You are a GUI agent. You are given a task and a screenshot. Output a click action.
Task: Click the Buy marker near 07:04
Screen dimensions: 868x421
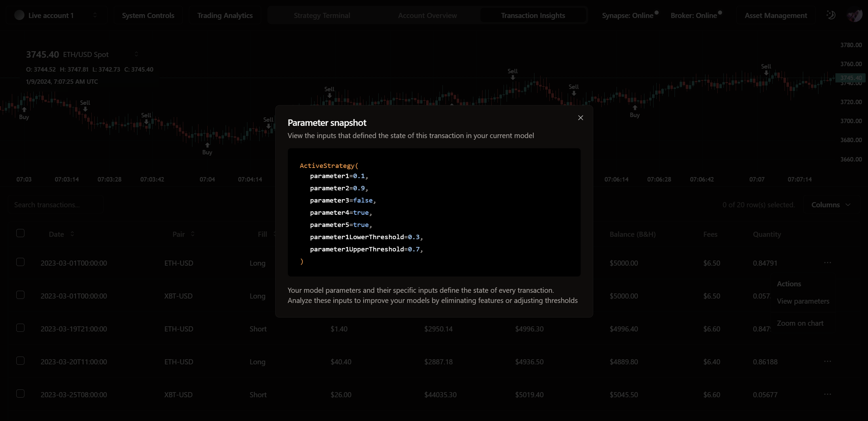coord(207,149)
